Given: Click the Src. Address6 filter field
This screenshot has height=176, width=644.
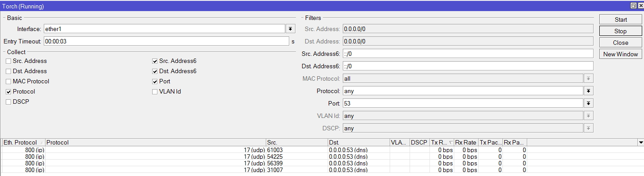Looking at the screenshot, I should click(468, 54).
